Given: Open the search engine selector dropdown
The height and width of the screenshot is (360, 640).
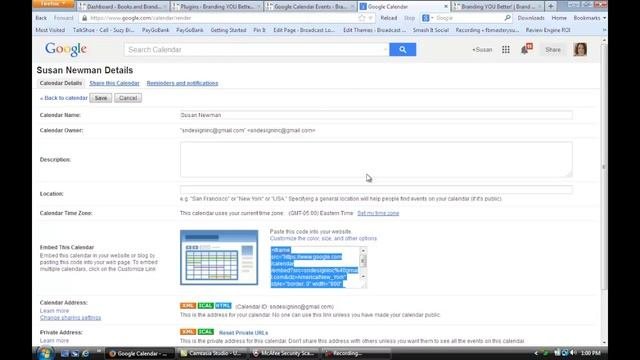Looking at the screenshot, I should pos(427,18).
